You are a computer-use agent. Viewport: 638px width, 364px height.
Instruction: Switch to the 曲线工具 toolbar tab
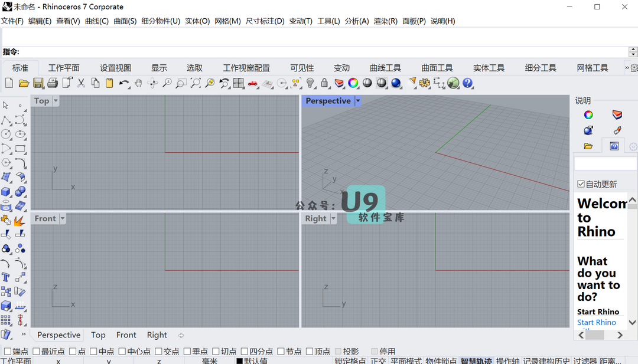(x=385, y=68)
